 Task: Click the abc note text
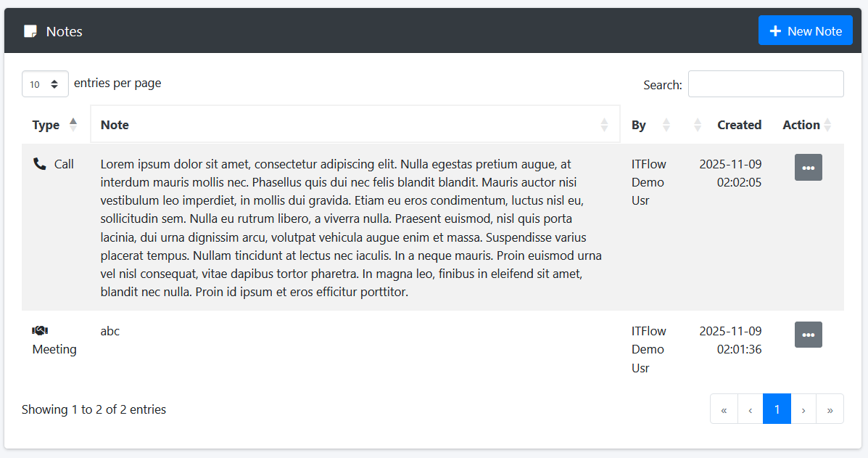(x=110, y=331)
